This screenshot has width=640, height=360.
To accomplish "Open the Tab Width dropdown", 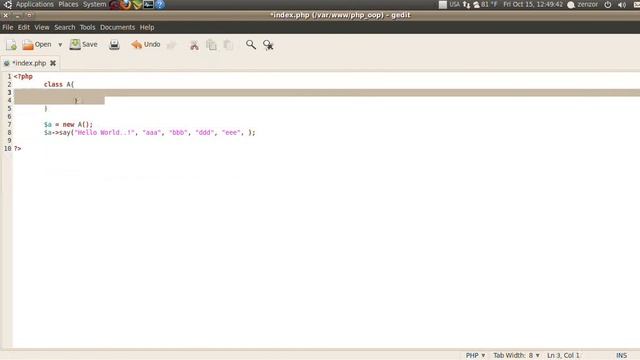I will 516,356.
